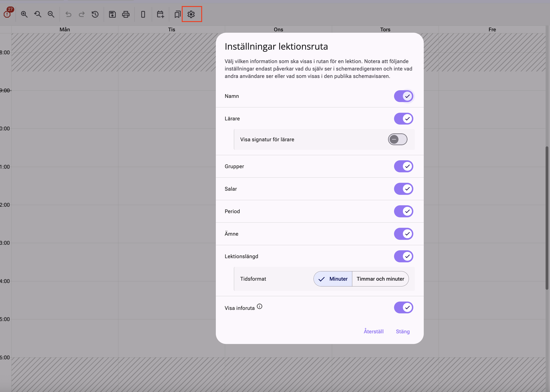Enable Visa signatur för lärare switch

click(397, 139)
